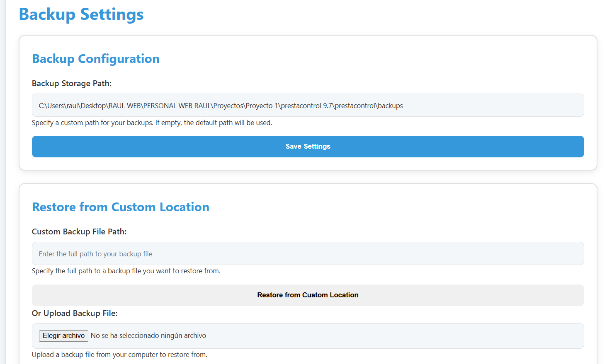607x364 pixels.
Task: Select the Backup Settings page title
Action: [x=81, y=14]
